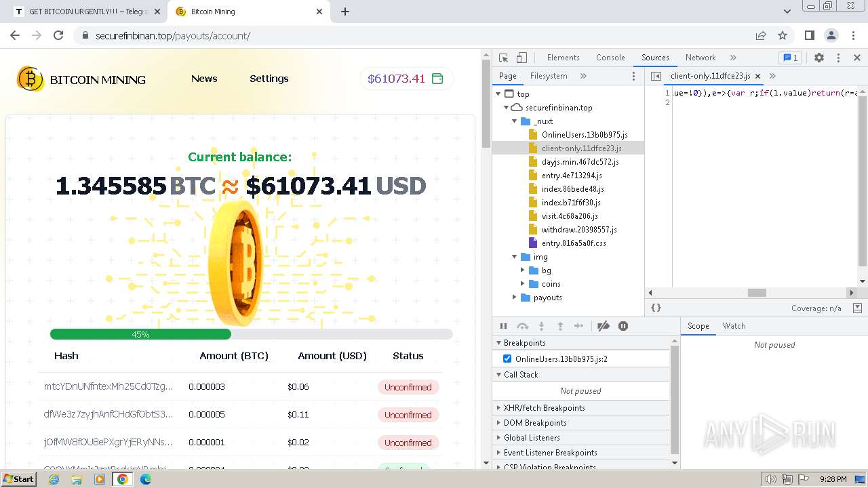Open the Windows Start menu
The image size is (868, 488).
tap(19, 479)
